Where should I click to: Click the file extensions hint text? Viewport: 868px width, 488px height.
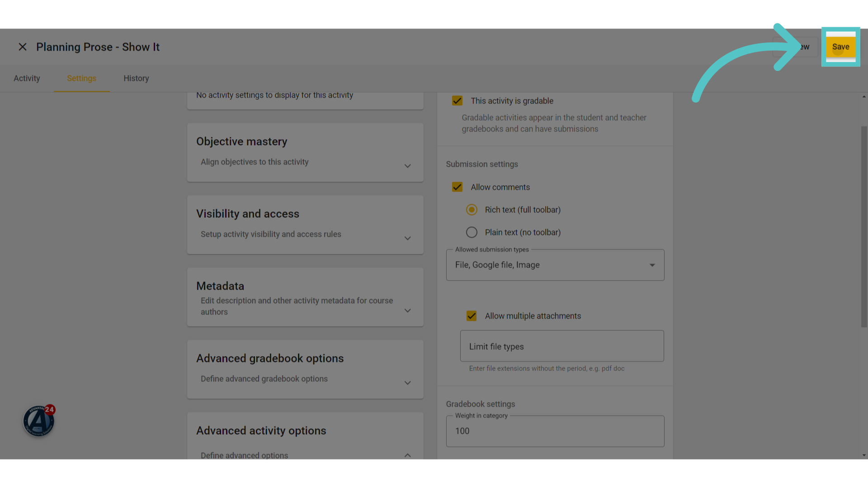tap(547, 369)
